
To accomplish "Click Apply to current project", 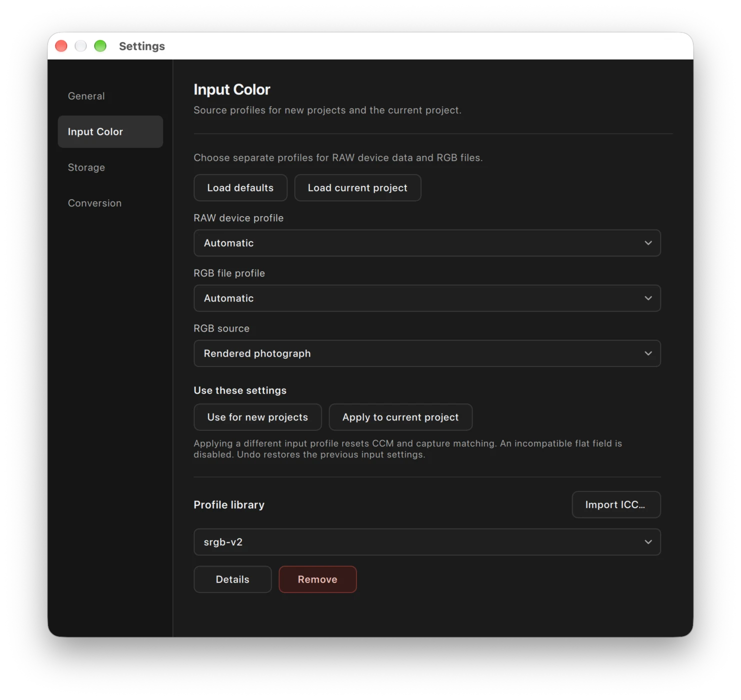I will pyautogui.click(x=400, y=417).
